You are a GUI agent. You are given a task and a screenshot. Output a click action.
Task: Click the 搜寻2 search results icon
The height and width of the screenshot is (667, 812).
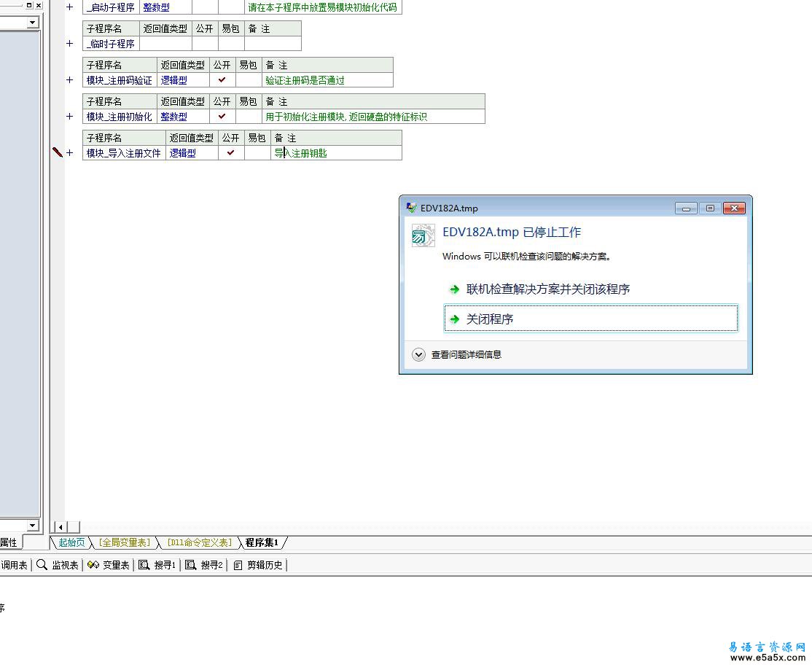(x=190, y=565)
